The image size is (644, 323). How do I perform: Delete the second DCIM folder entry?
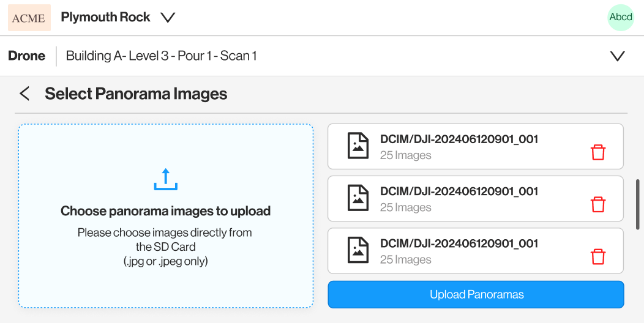click(597, 204)
